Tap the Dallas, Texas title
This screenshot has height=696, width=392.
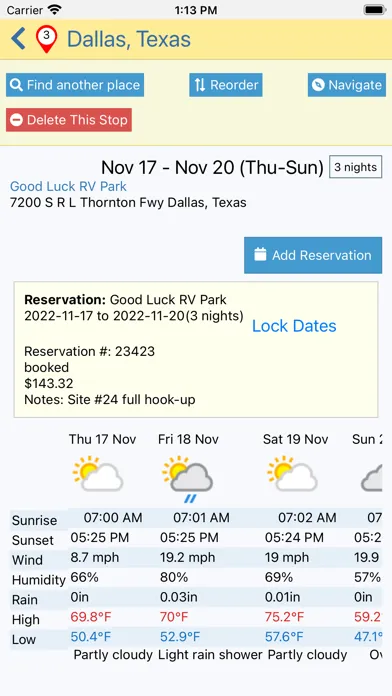point(129,39)
